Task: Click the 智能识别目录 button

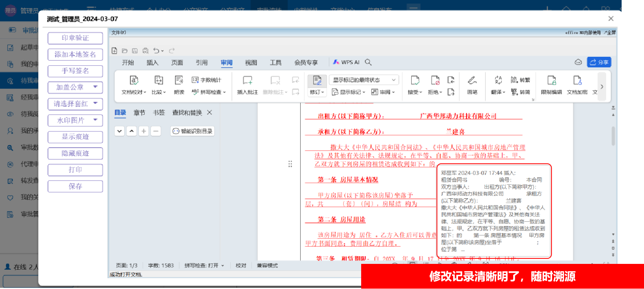Action: point(192,131)
